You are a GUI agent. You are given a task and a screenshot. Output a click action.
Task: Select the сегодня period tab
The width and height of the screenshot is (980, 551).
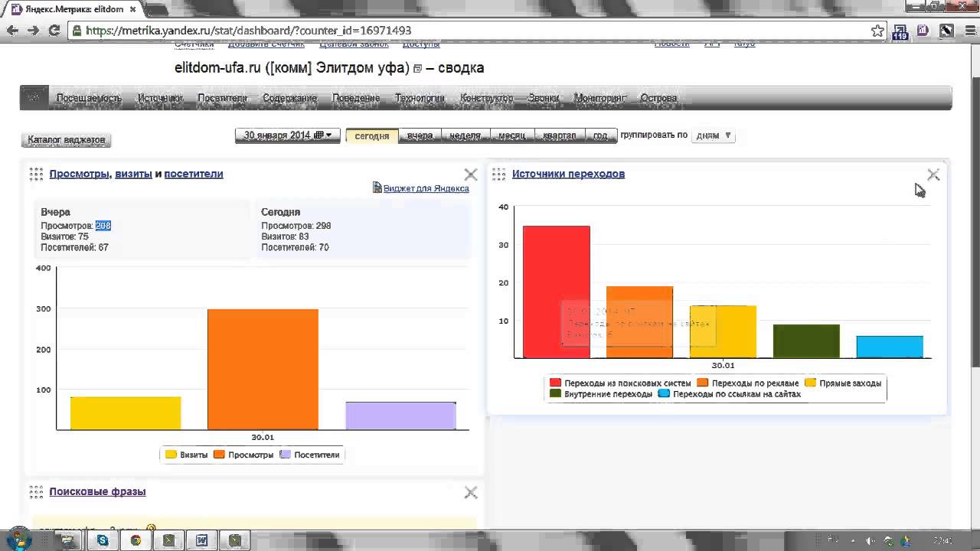(372, 135)
